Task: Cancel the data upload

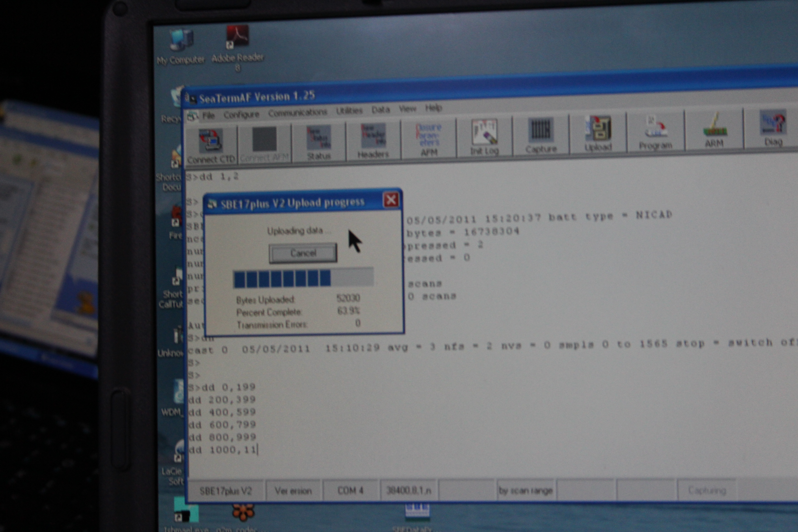Action: [303, 253]
